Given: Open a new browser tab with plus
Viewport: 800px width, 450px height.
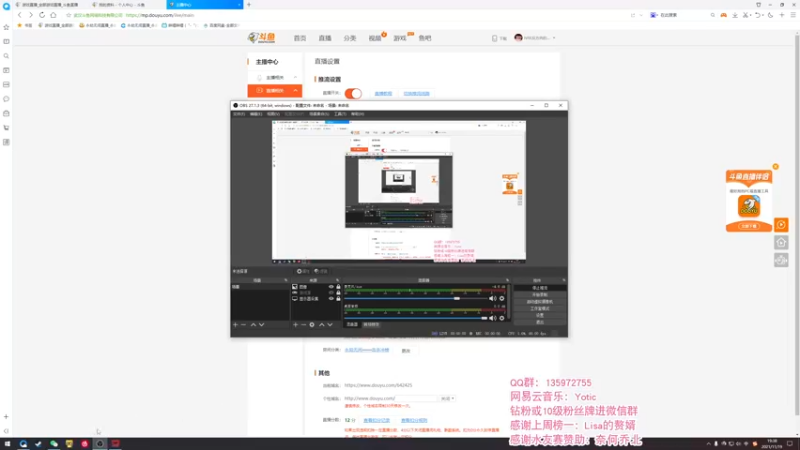Looking at the screenshot, I should pos(249,5).
